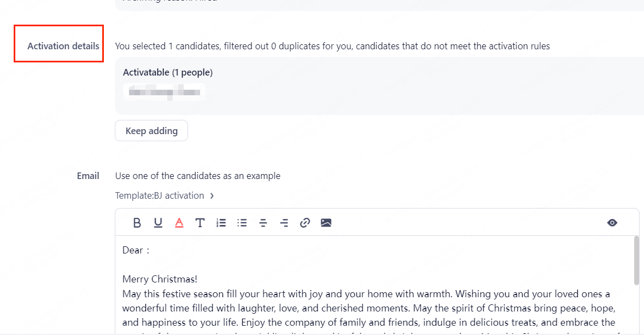Right align the email text
Screen dimensions: 644x335
pyautogui.click(x=284, y=223)
